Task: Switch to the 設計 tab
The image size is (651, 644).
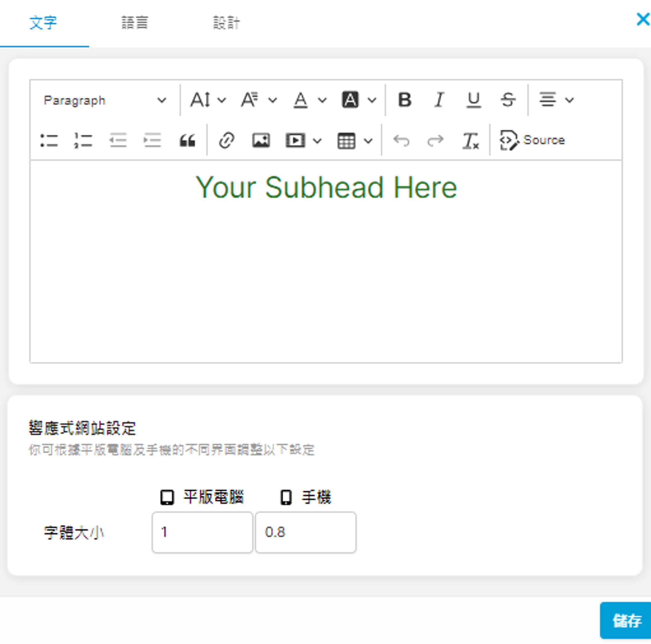Action: pyautogui.click(x=226, y=23)
